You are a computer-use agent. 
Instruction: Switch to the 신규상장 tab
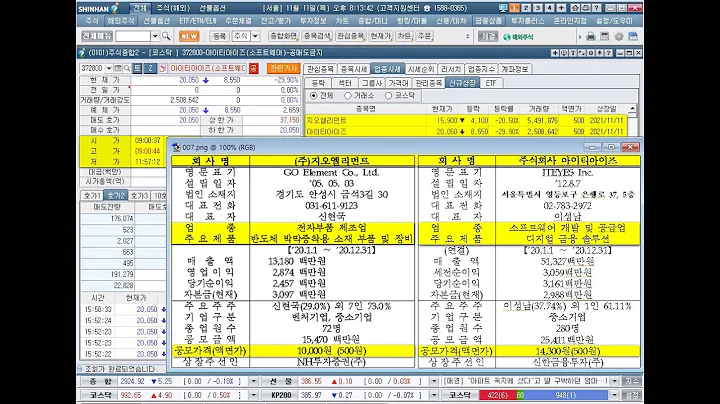point(462,83)
